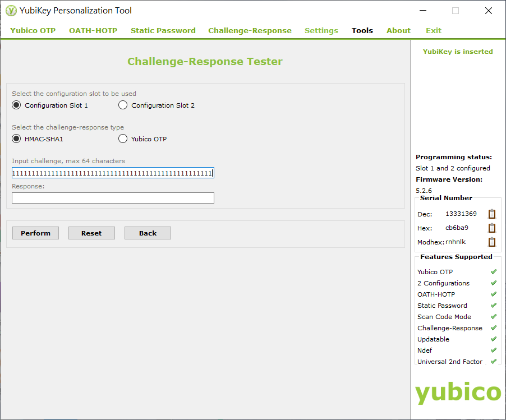Click modhex serial value rnhnlk
Viewport: 506px width, 420px height.
click(x=456, y=242)
